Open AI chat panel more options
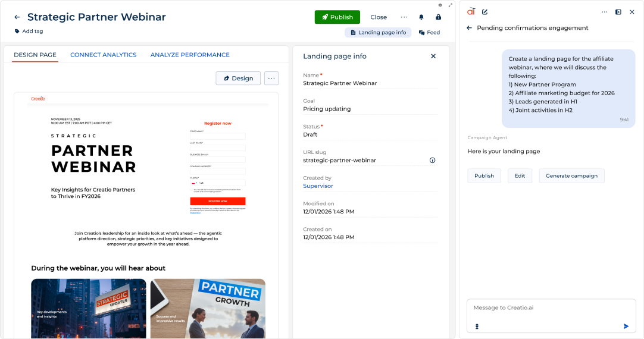Screen dimensions: 644x339 click(605, 12)
